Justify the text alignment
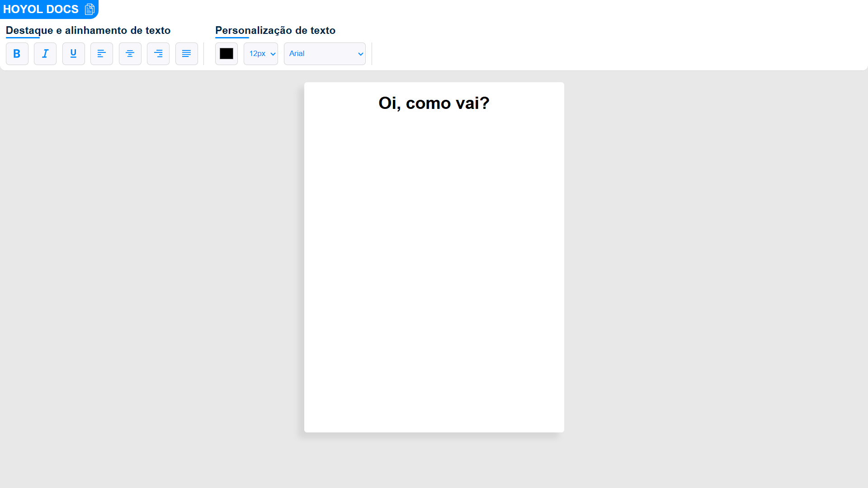This screenshot has height=488, width=868. [187, 54]
